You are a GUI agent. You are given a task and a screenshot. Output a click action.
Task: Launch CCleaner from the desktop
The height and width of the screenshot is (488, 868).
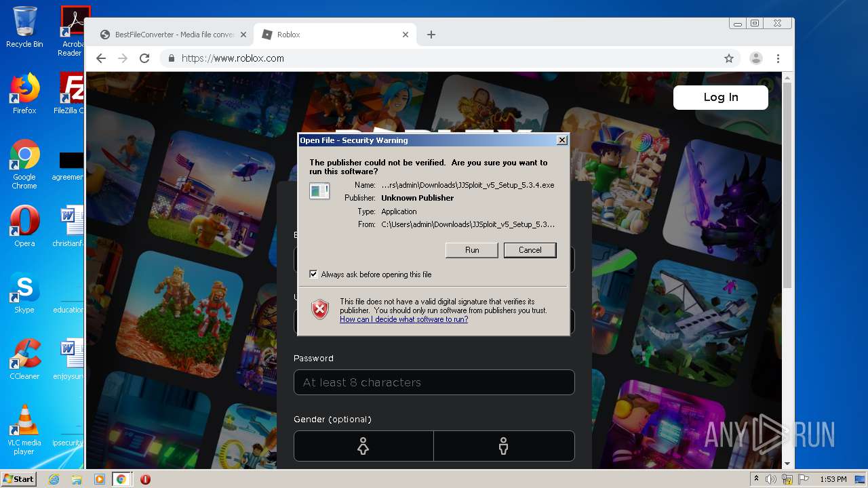(24, 359)
